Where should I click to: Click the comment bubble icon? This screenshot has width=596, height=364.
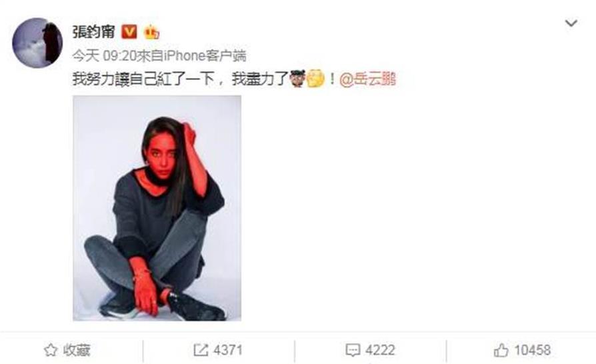coord(353,350)
